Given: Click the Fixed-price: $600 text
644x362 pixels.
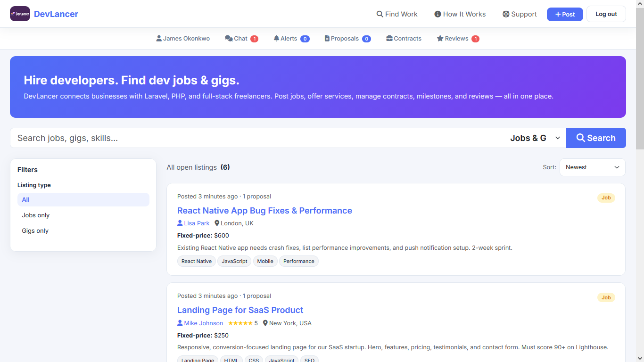Looking at the screenshot, I should tap(203, 236).
